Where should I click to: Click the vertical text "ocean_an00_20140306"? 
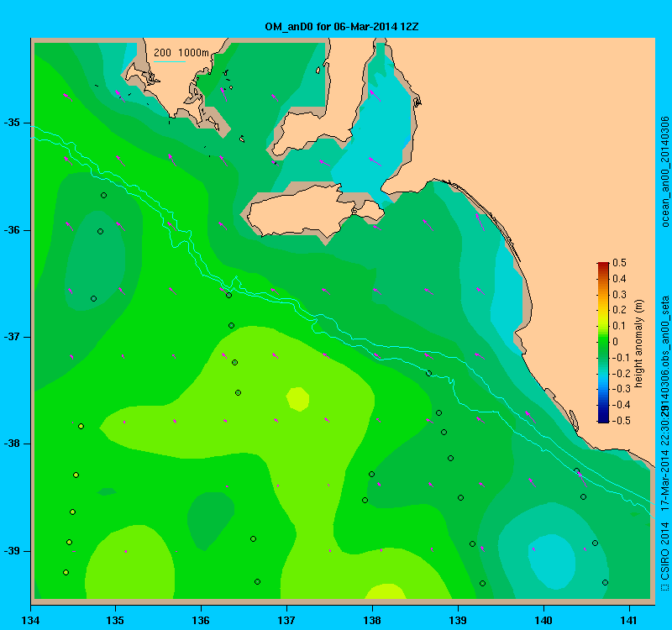pos(664,171)
